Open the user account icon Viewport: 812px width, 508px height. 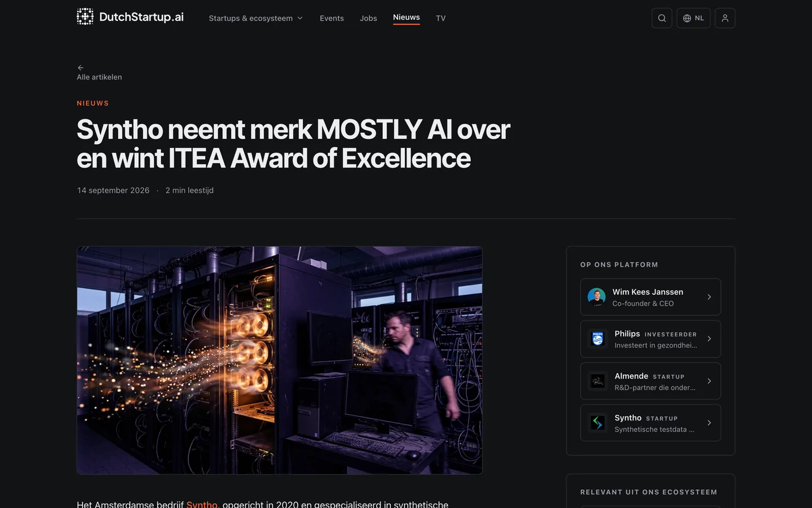pyautogui.click(x=725, y=18)
